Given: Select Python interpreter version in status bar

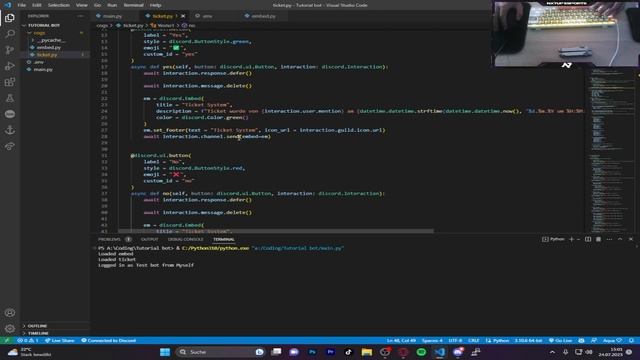Looking at the screenshot, I should (528, 340).
